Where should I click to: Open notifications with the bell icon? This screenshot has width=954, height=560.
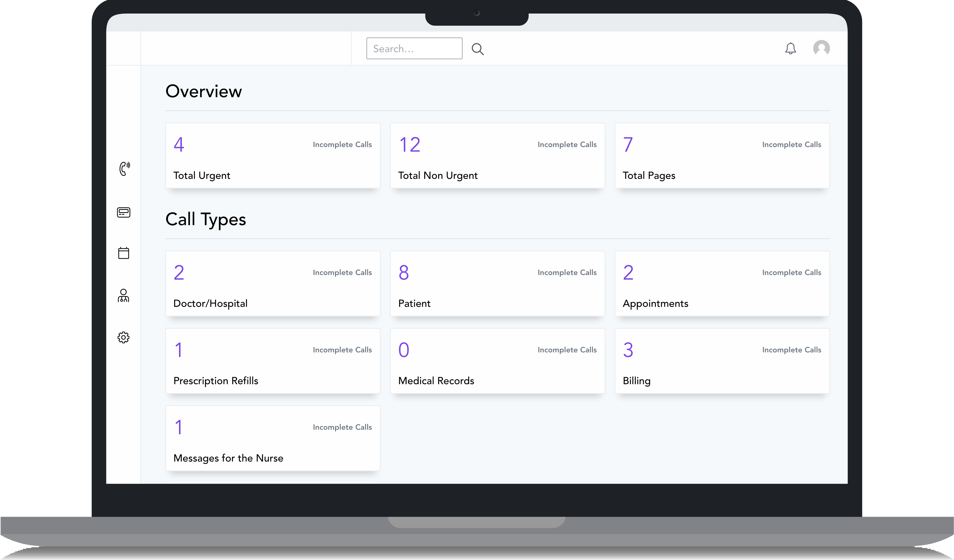[791, 48]
